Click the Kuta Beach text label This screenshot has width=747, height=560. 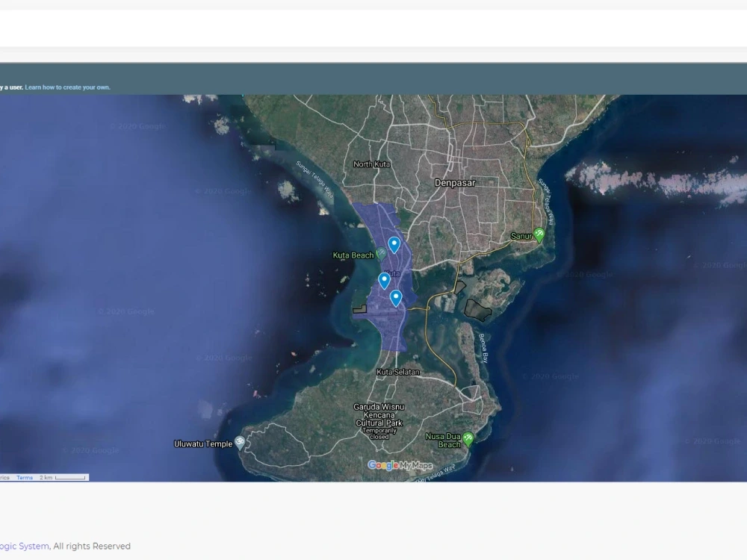[x=353, y=255]
